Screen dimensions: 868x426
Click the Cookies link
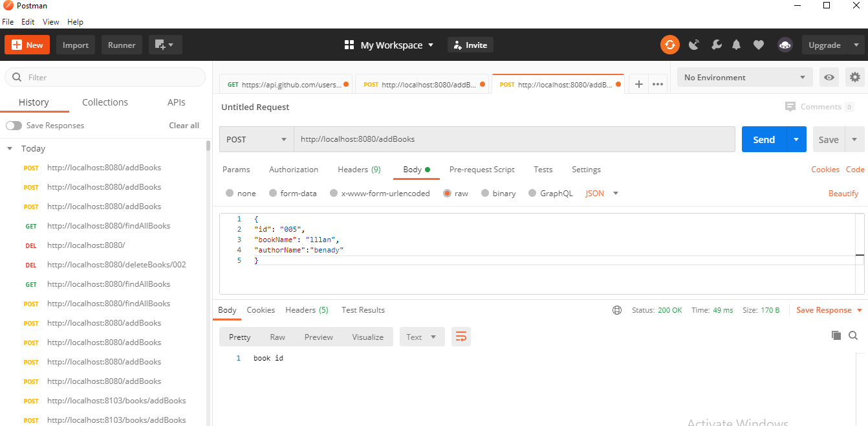[x=825, y=170]
